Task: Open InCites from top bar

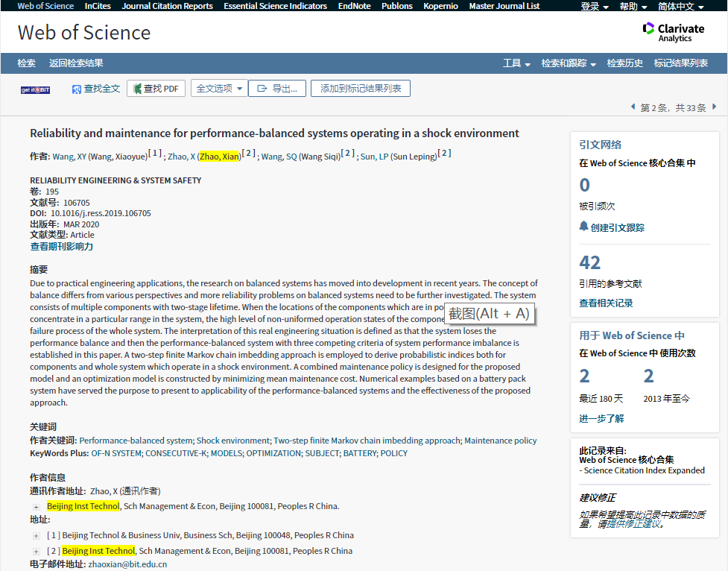Action: [x=98, y=6]
